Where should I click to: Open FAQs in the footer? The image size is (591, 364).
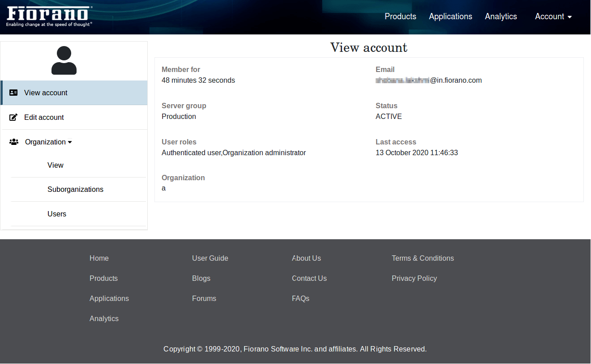point(300,298)
